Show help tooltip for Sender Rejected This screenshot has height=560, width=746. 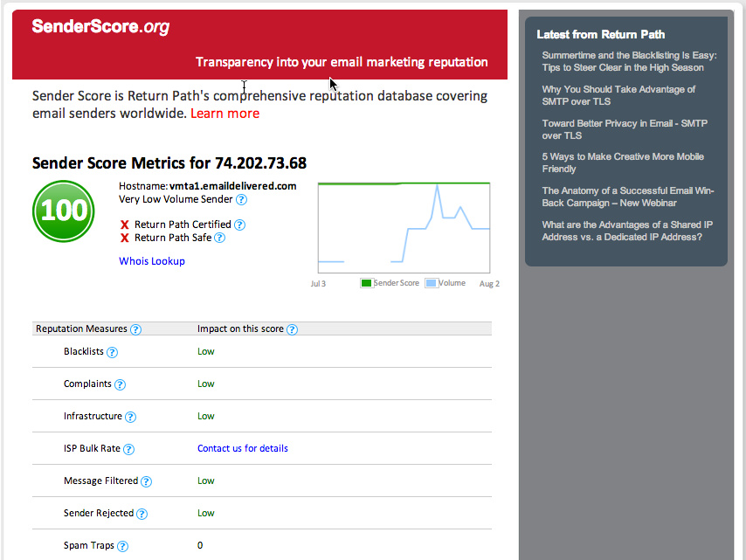pos(142,514)
